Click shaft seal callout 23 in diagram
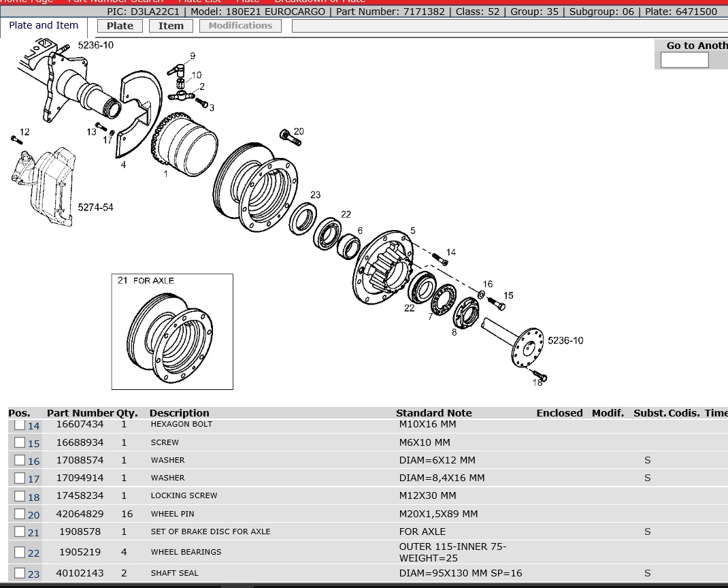The width and height of the screenshot is (728, 588). pyautogui.click(x=315, y=195)
